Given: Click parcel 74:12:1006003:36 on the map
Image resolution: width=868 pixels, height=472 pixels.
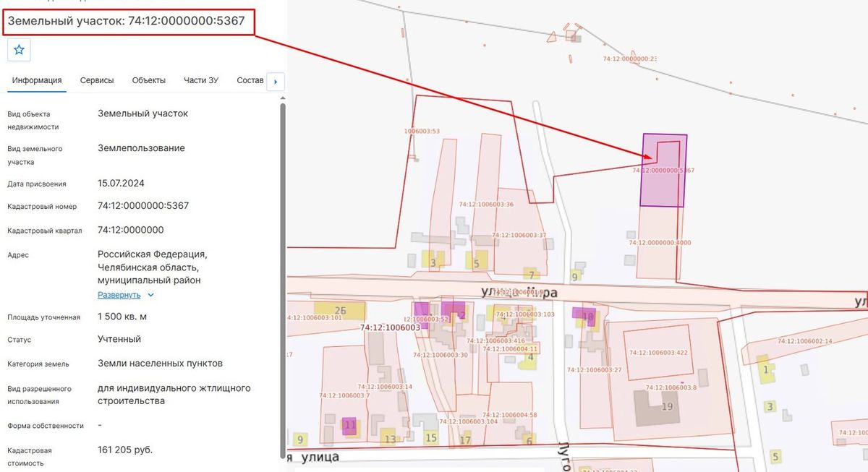Looking at the screenshot, I should 486,205.
